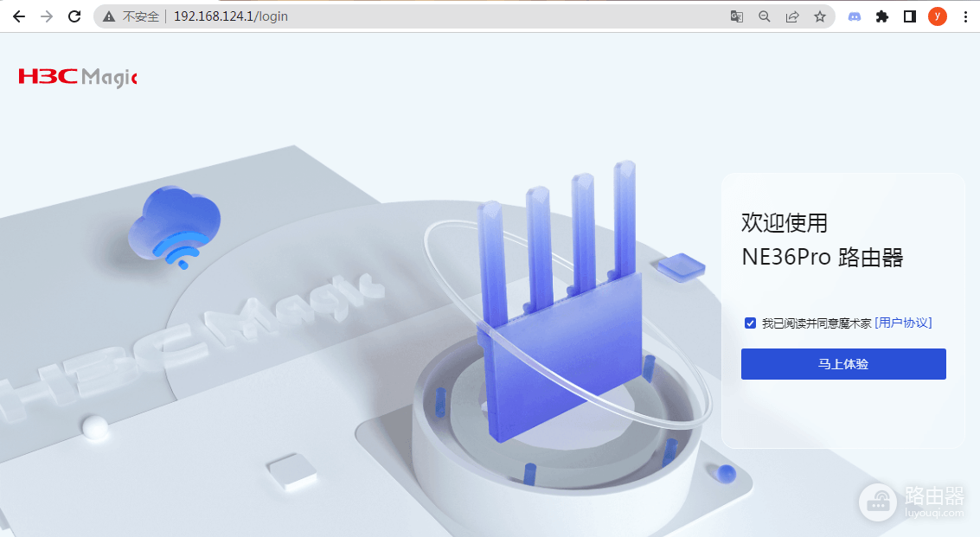Toggle the browser side panel
This screenshot has width=980, height=537.
pos(909,16)
